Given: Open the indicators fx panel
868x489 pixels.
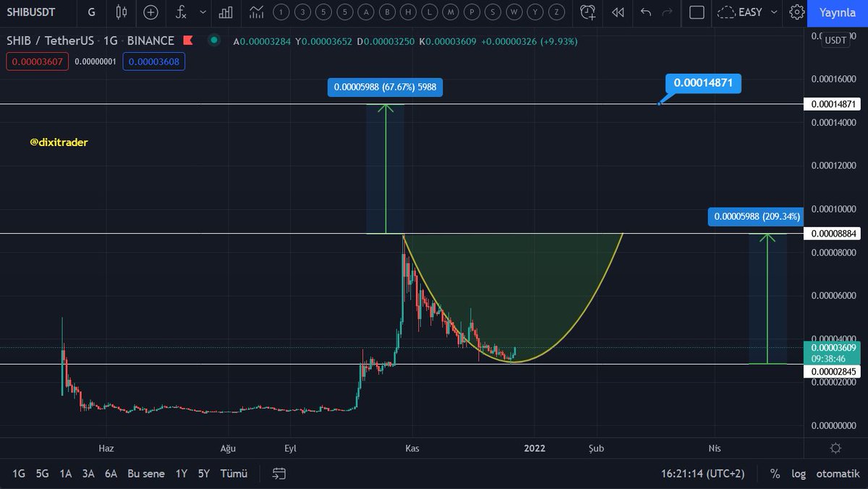Looking at the screenshot, I should [x=180, y=12].
